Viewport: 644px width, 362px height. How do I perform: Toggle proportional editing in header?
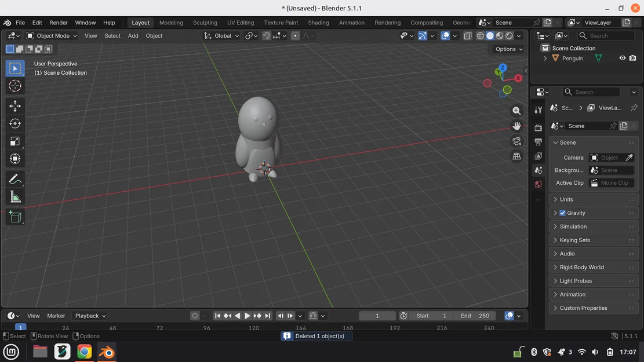pos(295,36)
